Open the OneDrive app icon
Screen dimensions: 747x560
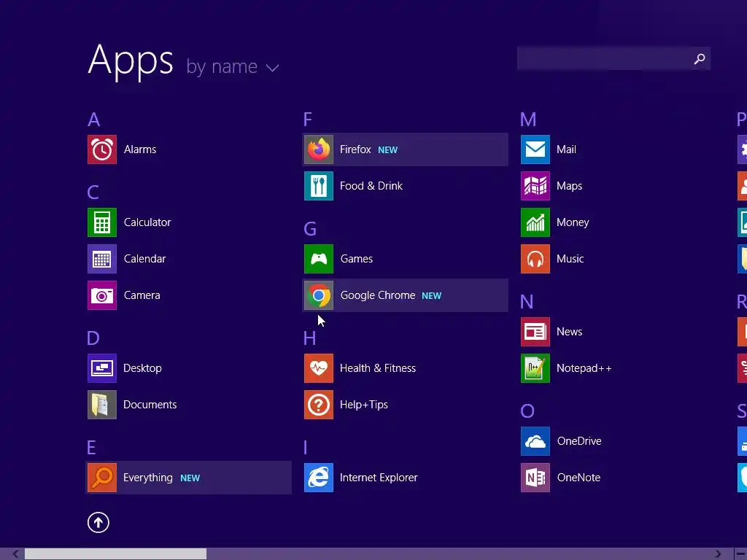point(535,441)
